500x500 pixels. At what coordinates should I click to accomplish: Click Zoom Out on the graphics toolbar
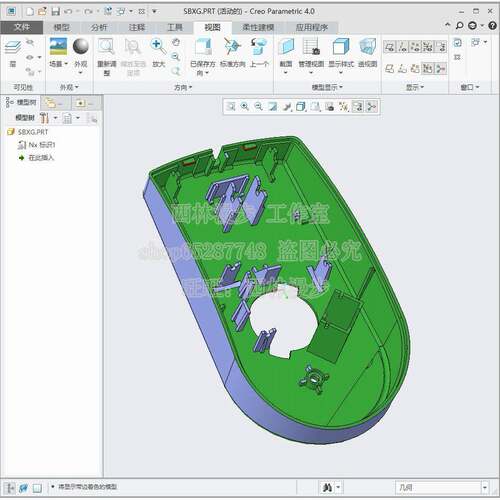(258, 107)
